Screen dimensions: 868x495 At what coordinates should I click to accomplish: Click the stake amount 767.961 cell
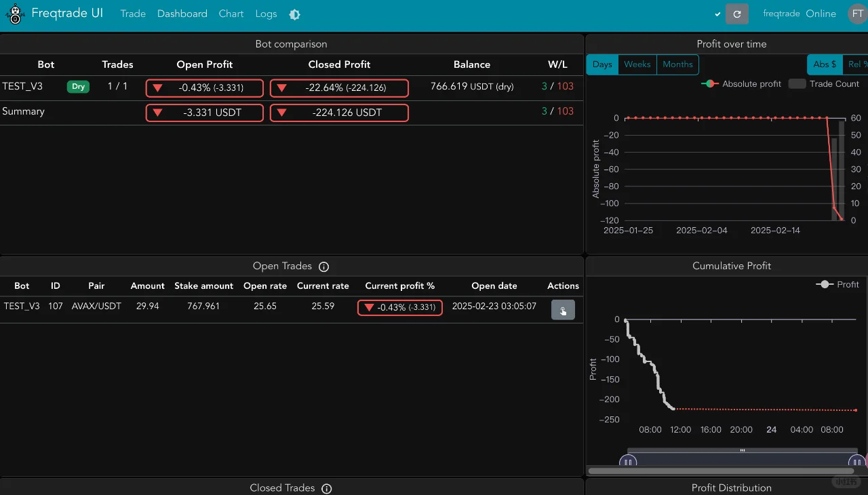(x=203, y=306)
